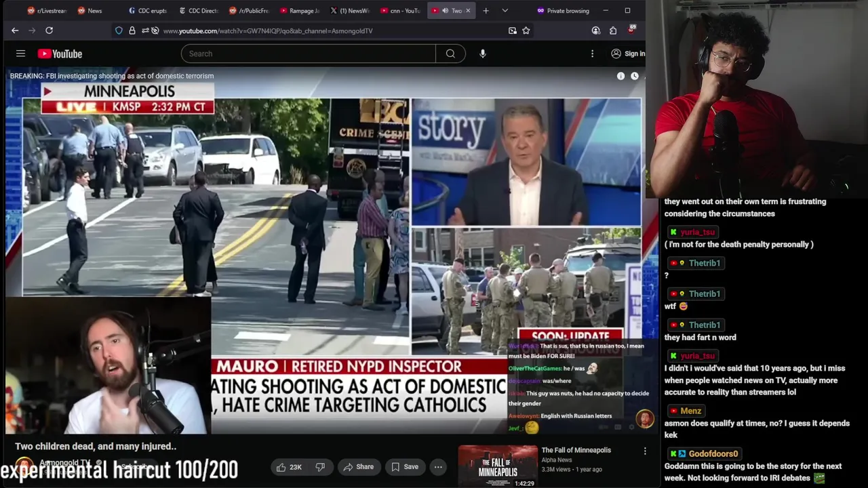Image resolution: width=868 pixels, height=488 pixels.
Task: Open options for The Fall of Minneapolis
Action: pos(645,451)
